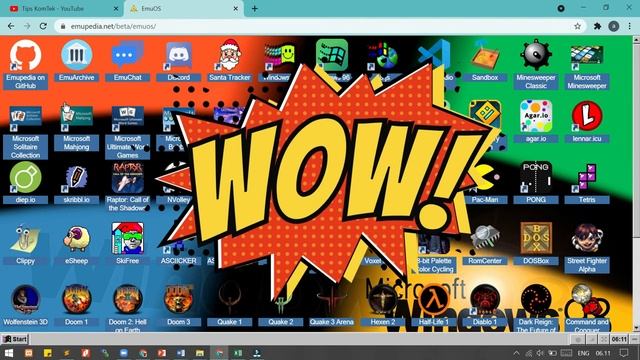Open the Half-Life 1 icon
The width and height of the screenshot is (640, 360).
(433, 305)
